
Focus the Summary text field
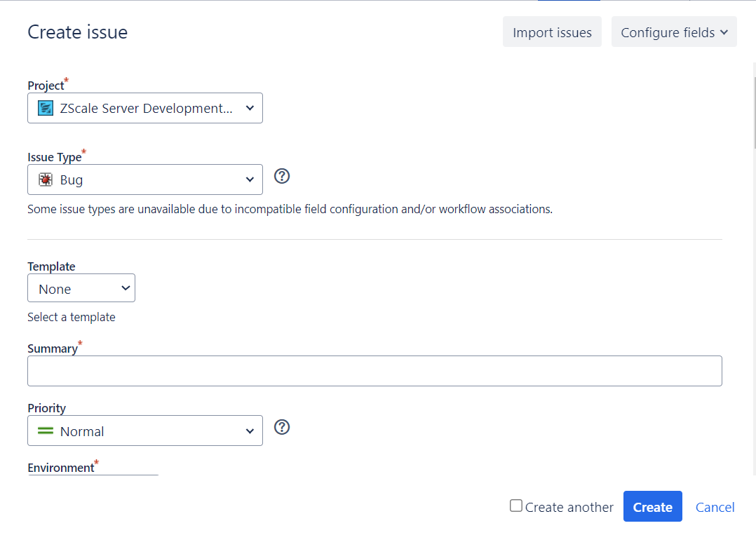374,371
